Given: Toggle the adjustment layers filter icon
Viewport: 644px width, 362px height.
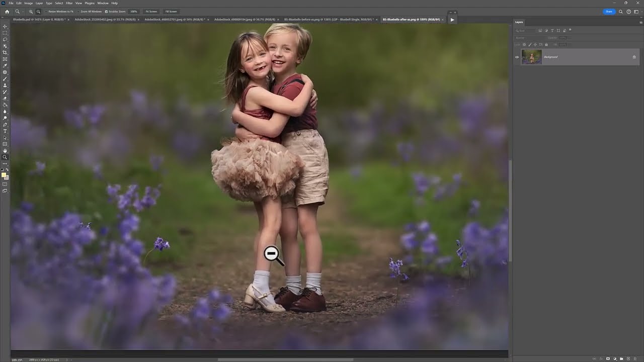Looking at the screenshot, I should (546, 31).
